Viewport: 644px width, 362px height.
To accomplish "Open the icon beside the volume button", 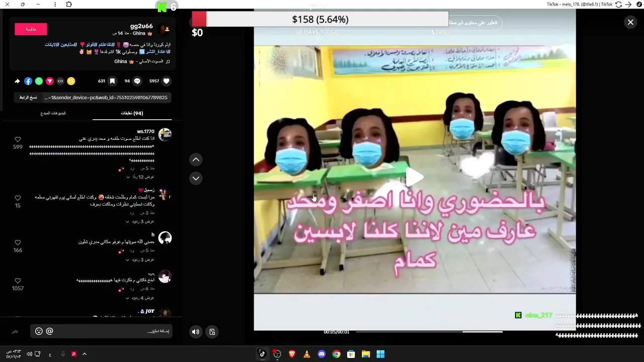I will click(212, 331).
